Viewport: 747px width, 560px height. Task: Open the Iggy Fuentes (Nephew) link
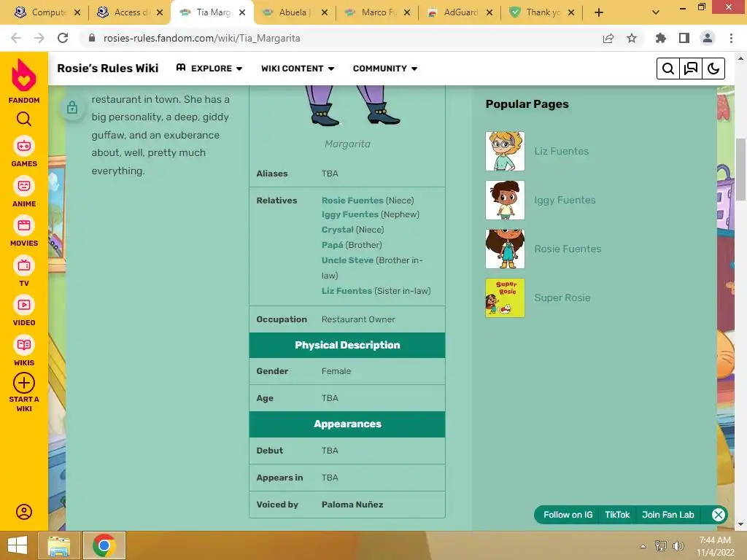[349, 214]
